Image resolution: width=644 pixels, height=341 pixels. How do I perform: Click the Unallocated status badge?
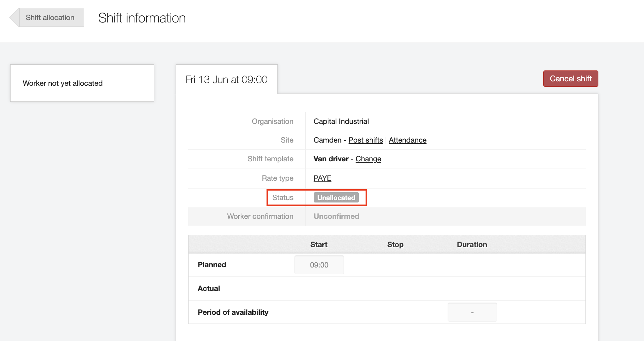tap(336, 198)
